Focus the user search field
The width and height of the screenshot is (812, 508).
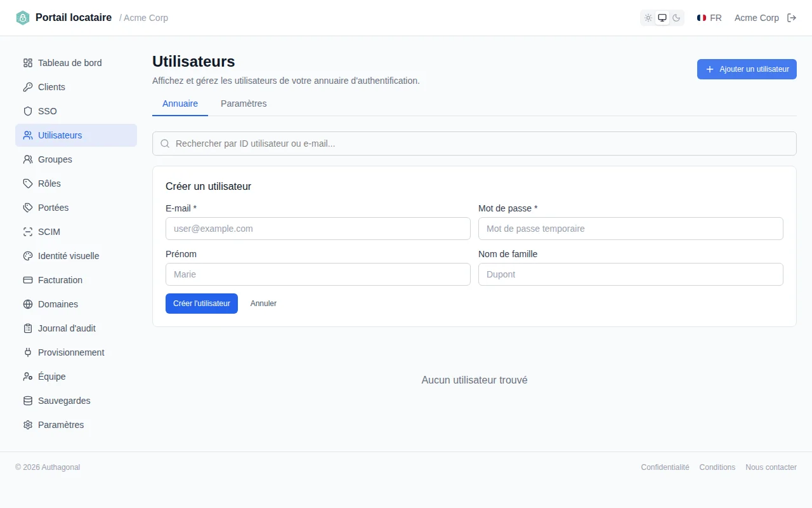[x=475, y=144]
